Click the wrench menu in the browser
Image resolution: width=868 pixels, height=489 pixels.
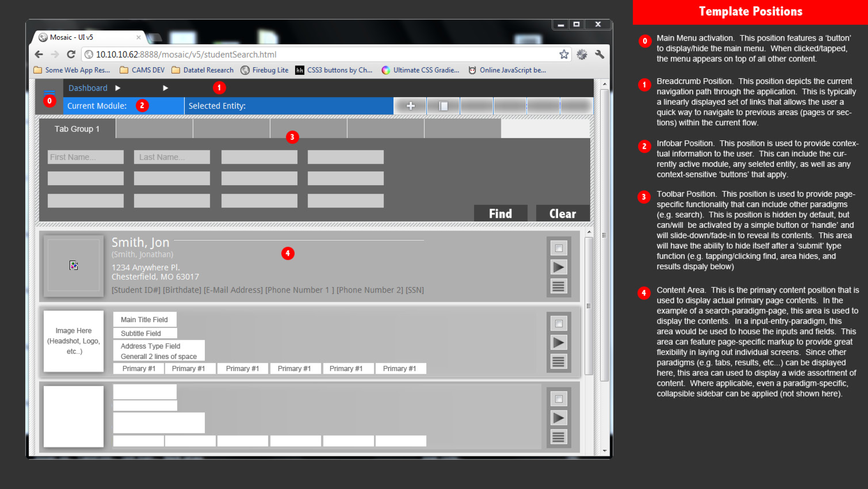click(600, 54)
